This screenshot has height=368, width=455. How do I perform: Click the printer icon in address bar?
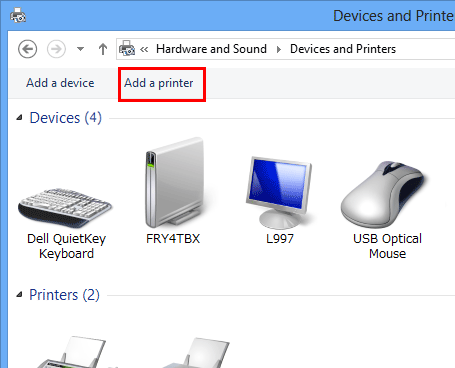(127, 49)
